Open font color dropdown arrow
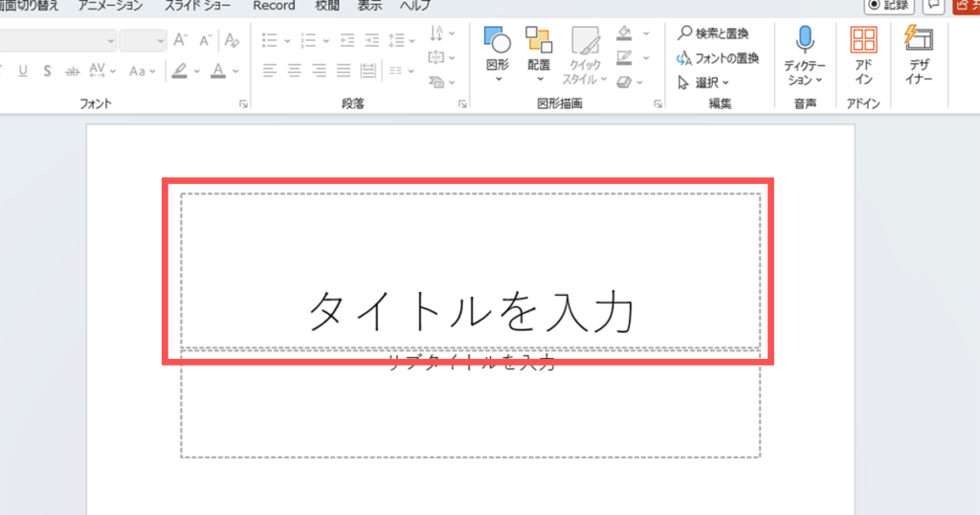This screenshot has height=515, width=980. pos(235,71)
